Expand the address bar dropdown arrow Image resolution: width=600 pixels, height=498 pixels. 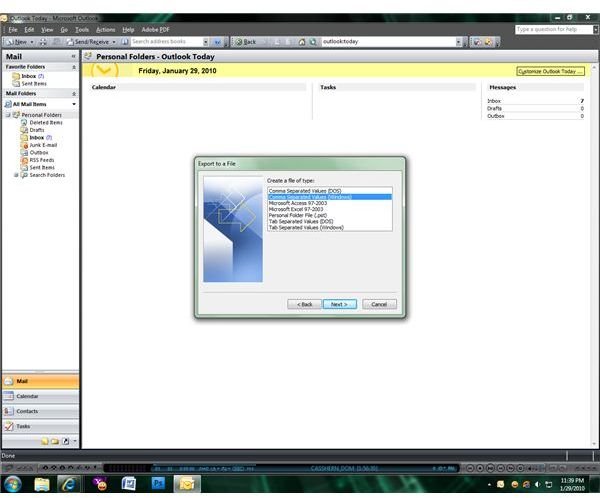(x=459, y=42)
